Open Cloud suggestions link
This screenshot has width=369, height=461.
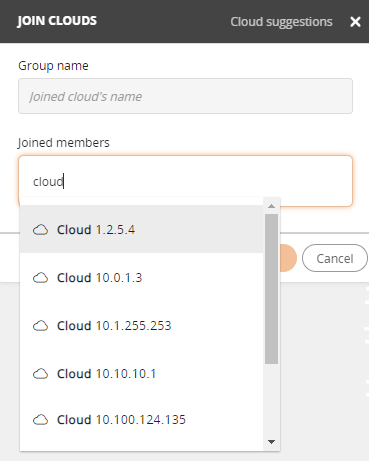click(x=281, y=22)
